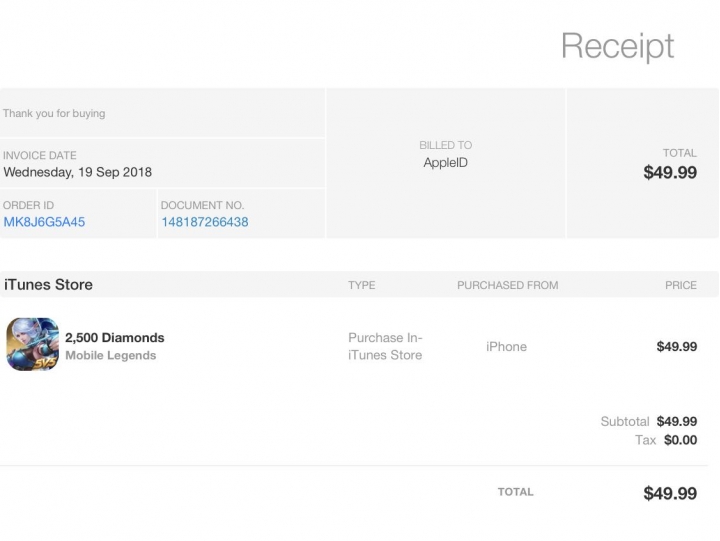Click the Subtotal $49.99 value
This screenshot has width=720, height=541.
click(677, 421)
